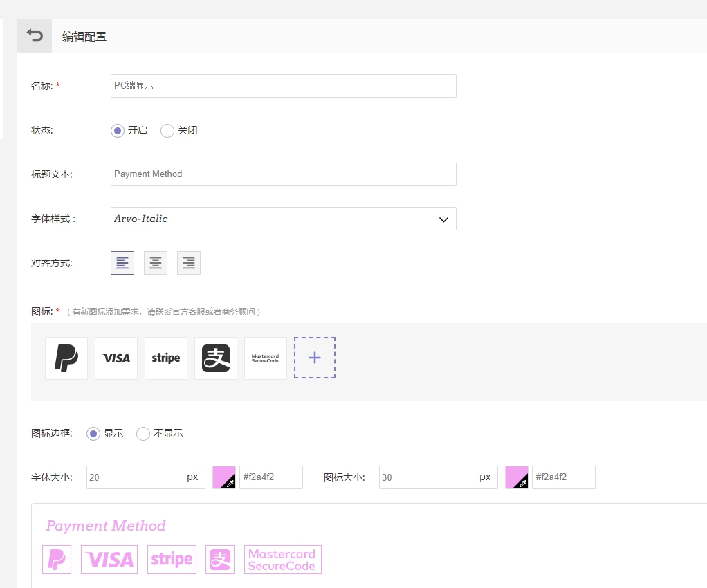Open the icon color picker swatch

517,477
